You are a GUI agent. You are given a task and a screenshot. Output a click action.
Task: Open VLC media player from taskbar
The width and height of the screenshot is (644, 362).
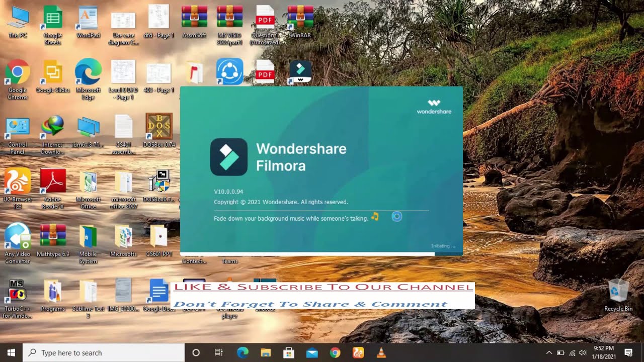tap(381, 352)
